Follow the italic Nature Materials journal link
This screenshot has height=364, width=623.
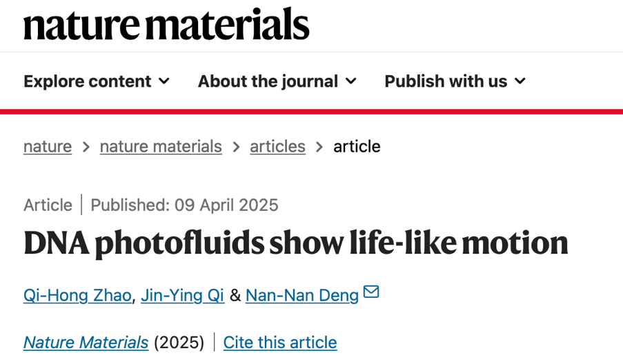(86, 342)
